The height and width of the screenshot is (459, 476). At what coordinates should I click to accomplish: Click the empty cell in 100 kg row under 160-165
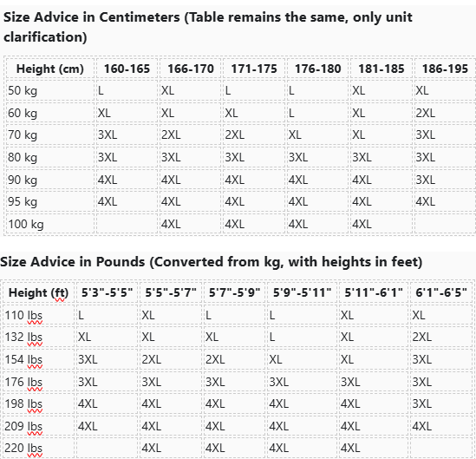[127, 224]
